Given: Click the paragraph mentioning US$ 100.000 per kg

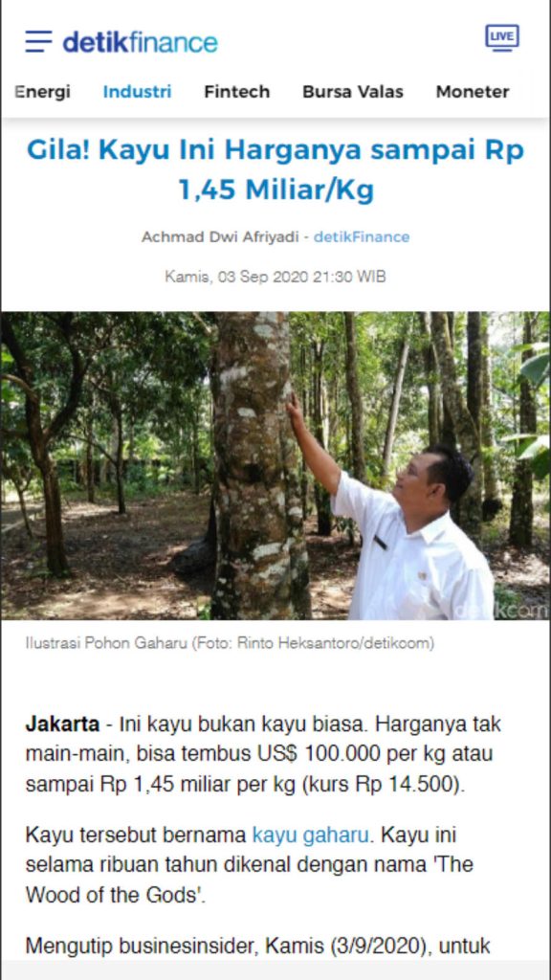Looking at the screenshot, I should pyautogui.click(x=263, y=755).
